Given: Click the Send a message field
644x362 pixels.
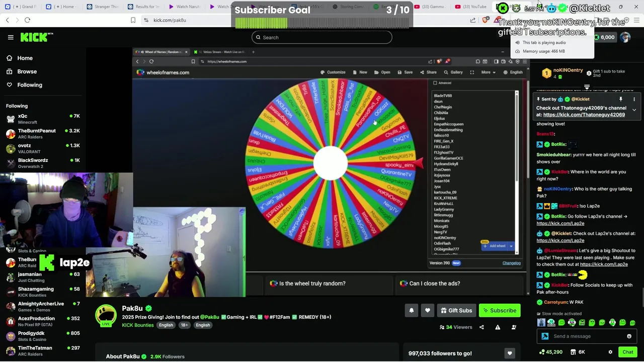Looking at the screenshot, I should pyautogui.click(x=587, y=336).
